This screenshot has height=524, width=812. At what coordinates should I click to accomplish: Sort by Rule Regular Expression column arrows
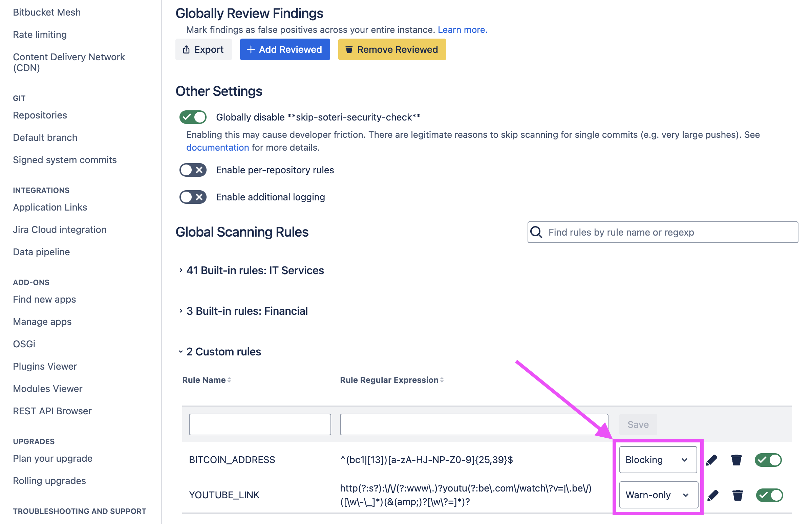[442, 380]
